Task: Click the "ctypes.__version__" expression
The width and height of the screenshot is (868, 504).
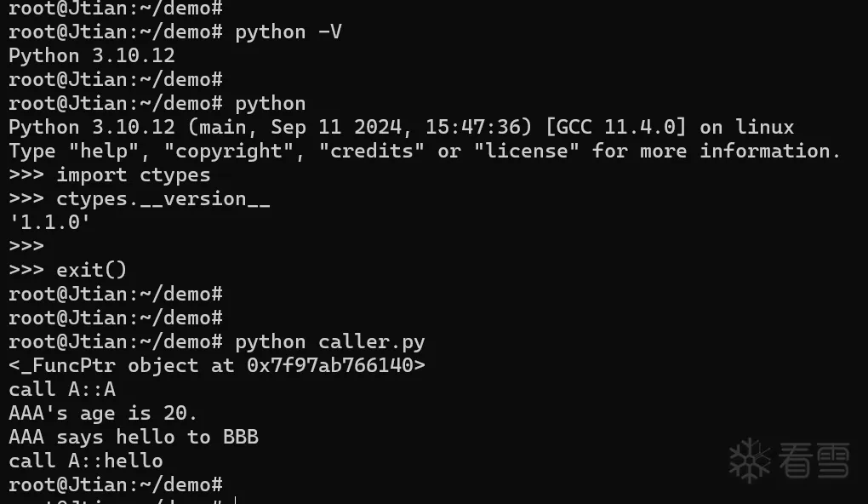Action: (x=163, y=199)
